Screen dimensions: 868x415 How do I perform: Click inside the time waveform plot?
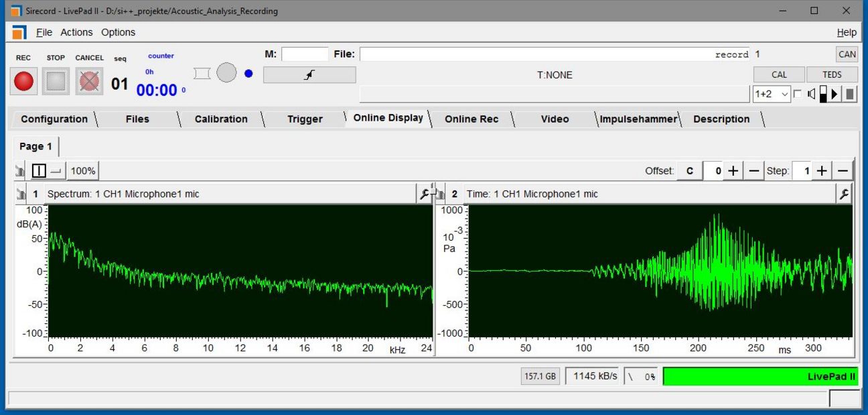point(660,271)
